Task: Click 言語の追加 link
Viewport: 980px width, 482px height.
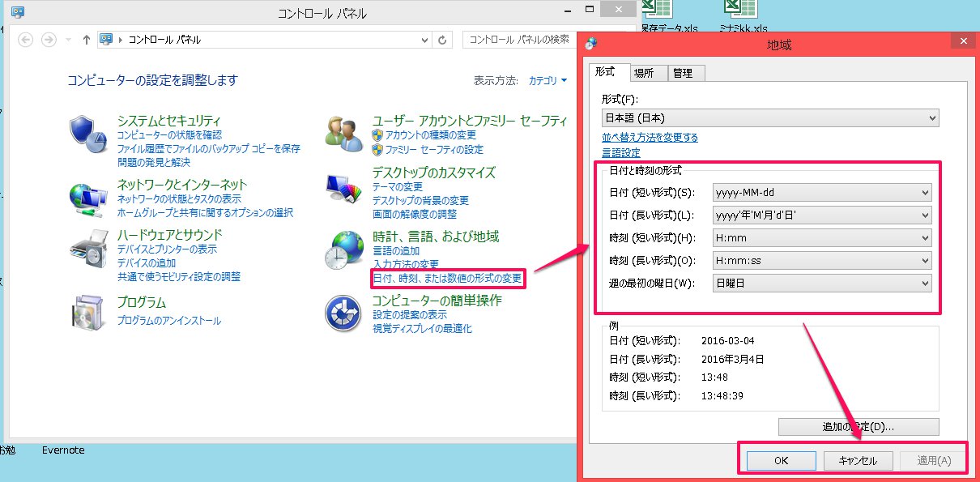Action: [x=396, y=251]
